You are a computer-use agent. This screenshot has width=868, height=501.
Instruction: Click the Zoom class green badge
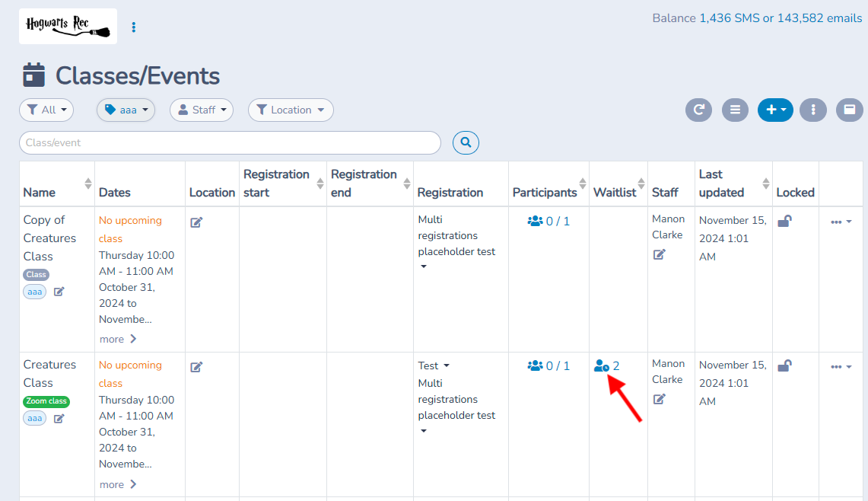coord(46,401)
